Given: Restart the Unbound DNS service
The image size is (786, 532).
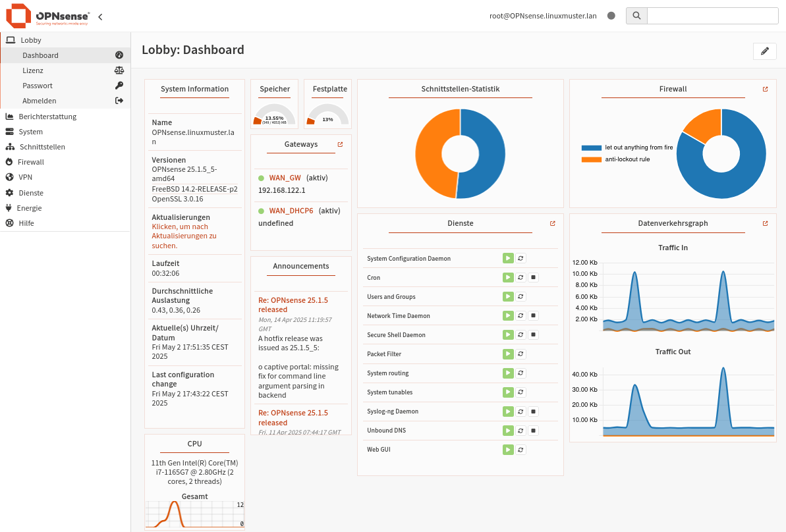Looking at the screenshot, I should pos(521,431).
